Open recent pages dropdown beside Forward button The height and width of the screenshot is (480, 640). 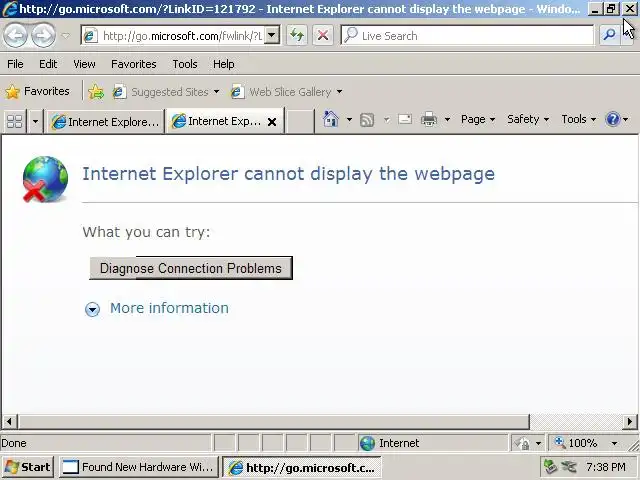[65, 36]
